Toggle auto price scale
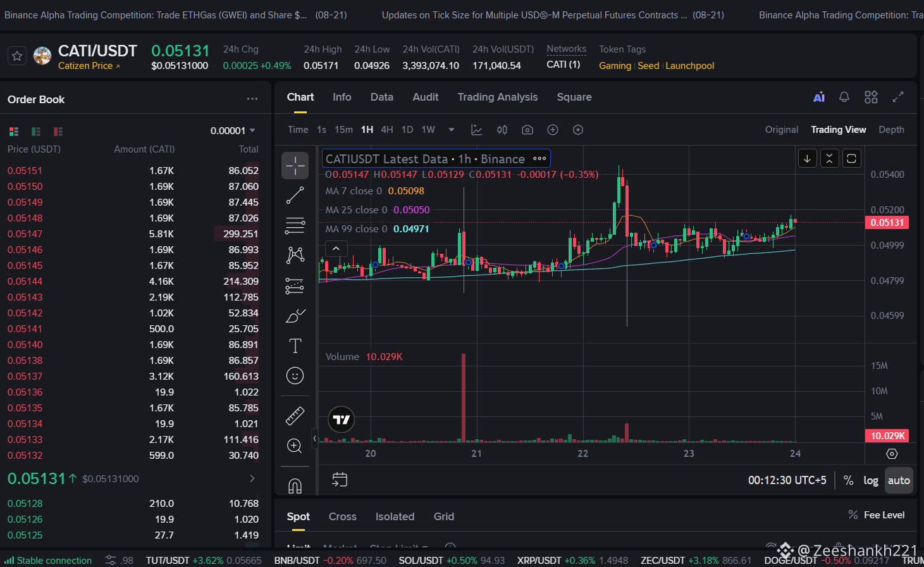Image resolution: width=924 pixels, height=567 pixels. point(899,480)
